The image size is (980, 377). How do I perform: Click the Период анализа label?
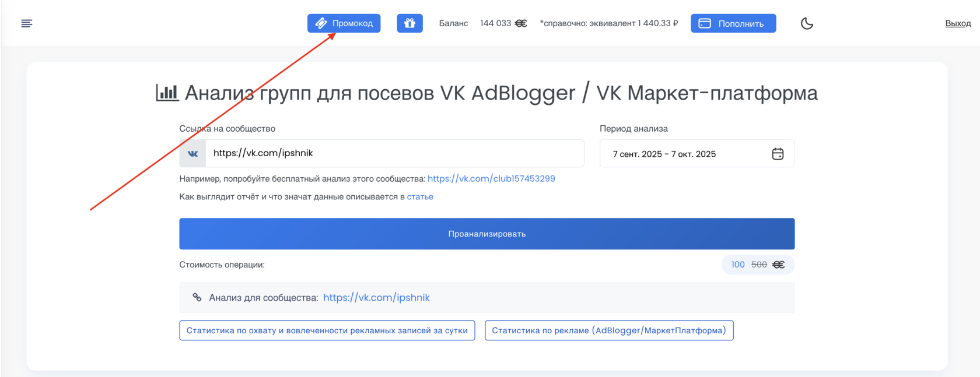(x=634, y=129)
